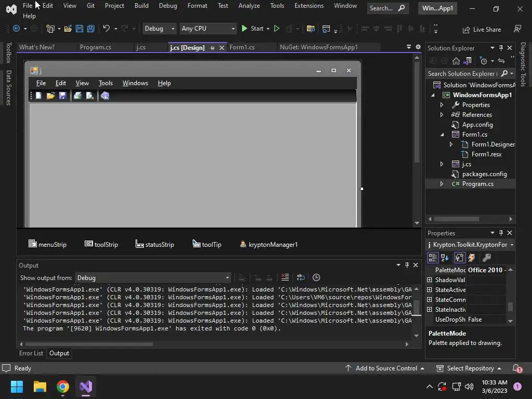Click in the Search Solution Explorer field

click(463, 74)
